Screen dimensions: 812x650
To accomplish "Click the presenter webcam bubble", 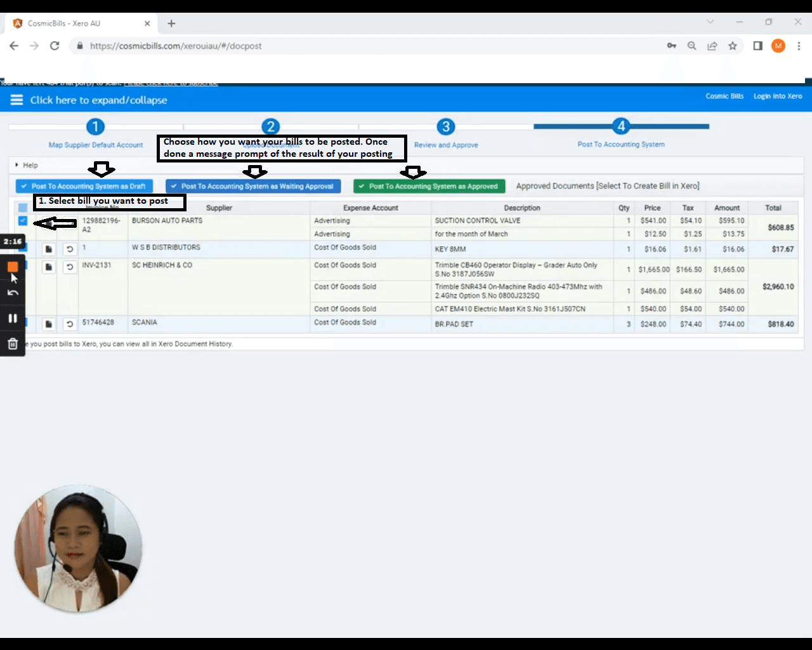I will (x=78, y=548).
